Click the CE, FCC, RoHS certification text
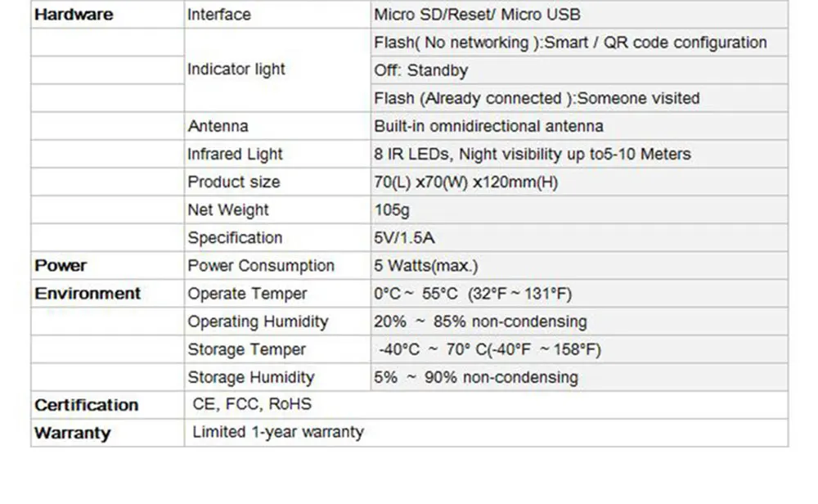The width and height of the screenshot is (818, 504). [252, 404]
